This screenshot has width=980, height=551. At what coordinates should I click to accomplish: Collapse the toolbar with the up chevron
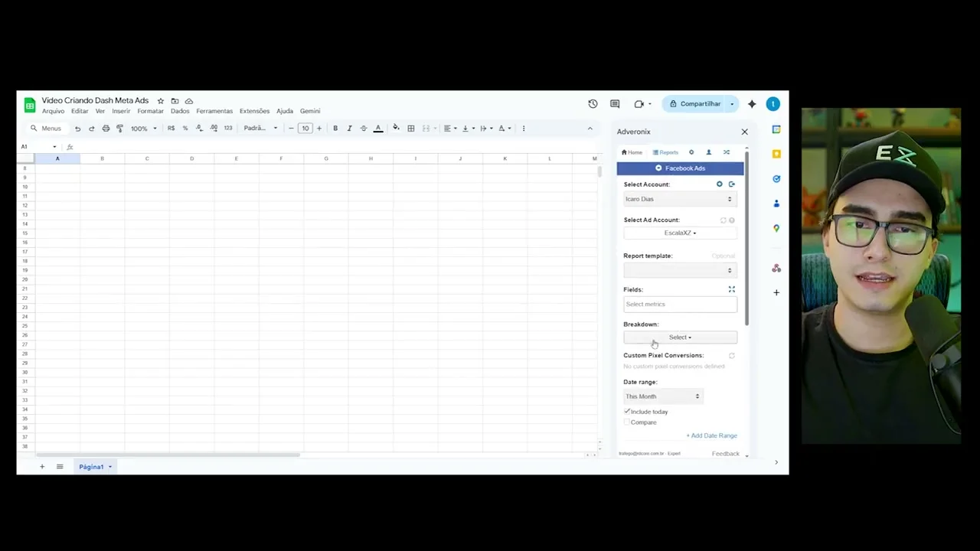[x=590, y=129]
